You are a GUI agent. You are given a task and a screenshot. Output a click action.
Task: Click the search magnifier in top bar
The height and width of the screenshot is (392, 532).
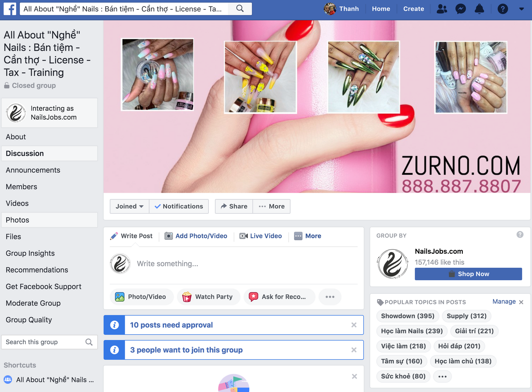pos(240,8)
